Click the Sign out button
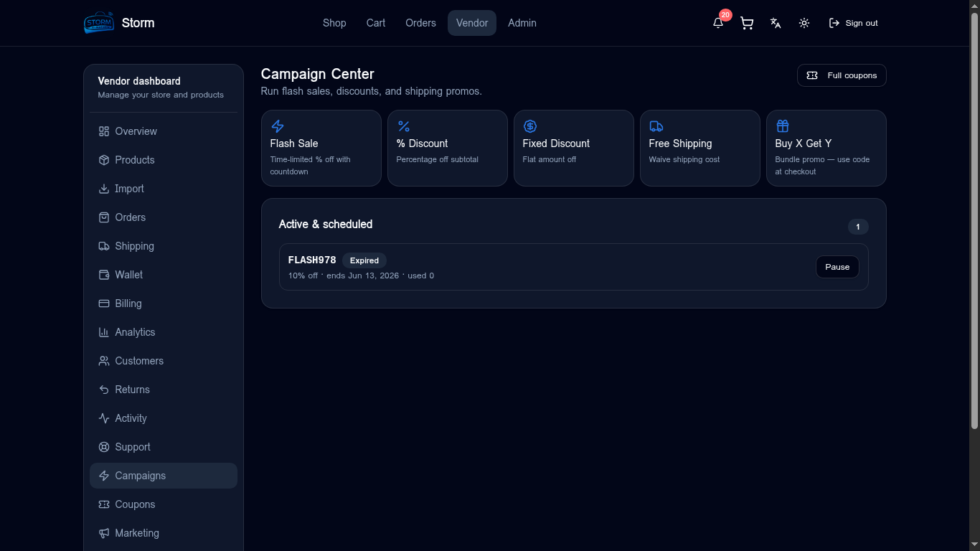Screen dimensions: 980x551 [x=853, y=23]
